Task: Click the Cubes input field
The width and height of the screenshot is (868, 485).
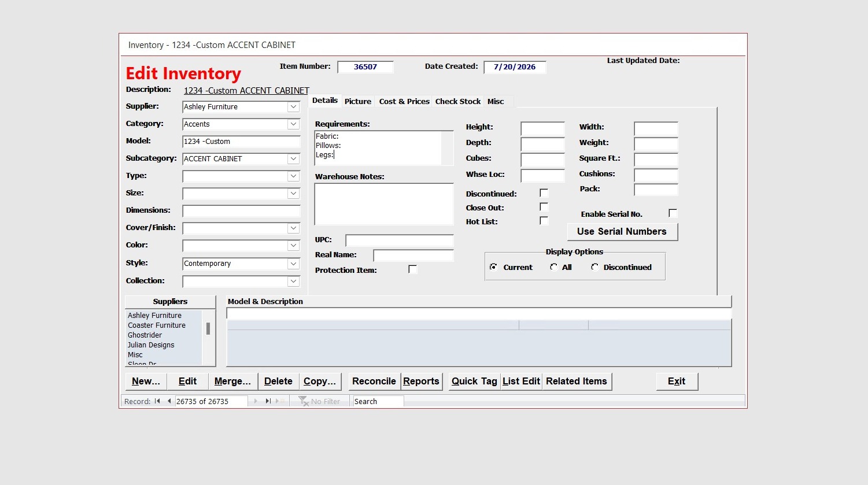Action: [x=542, y=160]
